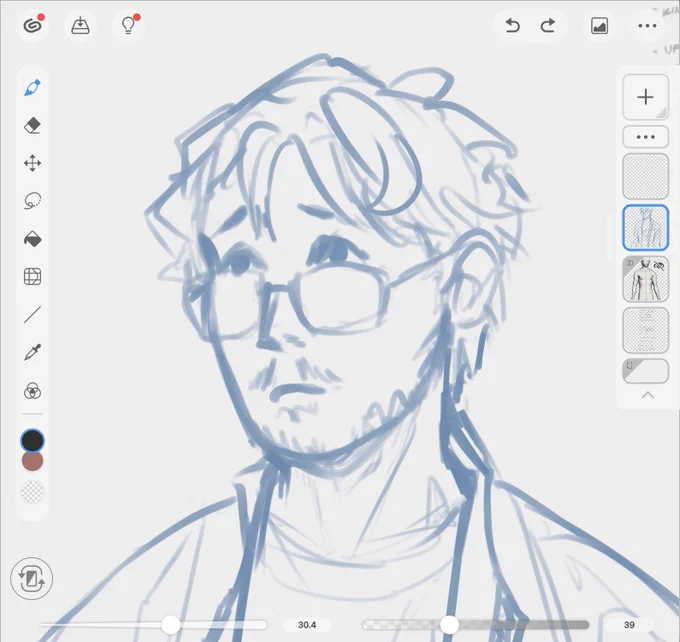Screen dimensions: 680x642
Task: Click the import/place content icon
Action: 80,26
